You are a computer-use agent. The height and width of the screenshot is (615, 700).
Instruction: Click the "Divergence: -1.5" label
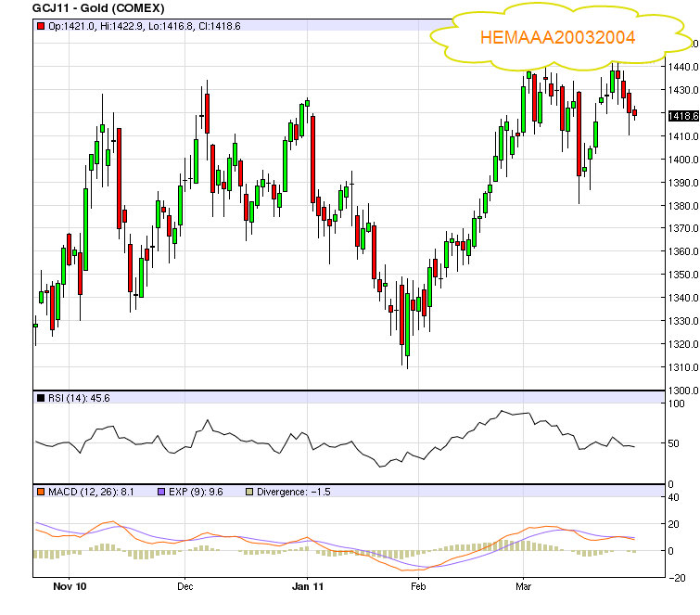point(294,492)
